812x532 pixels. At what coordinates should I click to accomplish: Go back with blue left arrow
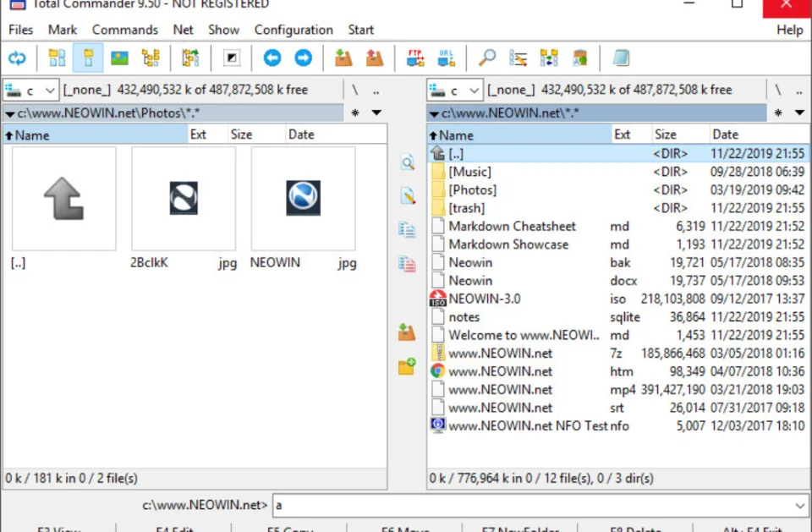272,58
